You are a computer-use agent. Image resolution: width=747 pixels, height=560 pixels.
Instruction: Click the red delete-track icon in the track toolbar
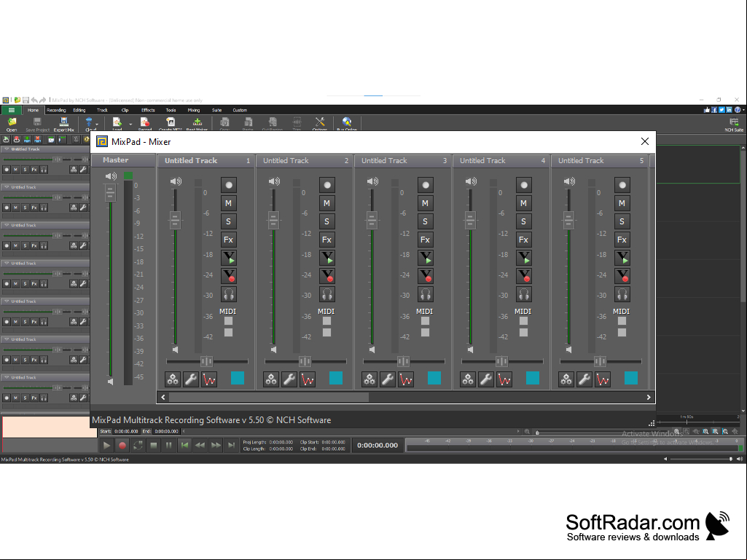click(38, 140)
